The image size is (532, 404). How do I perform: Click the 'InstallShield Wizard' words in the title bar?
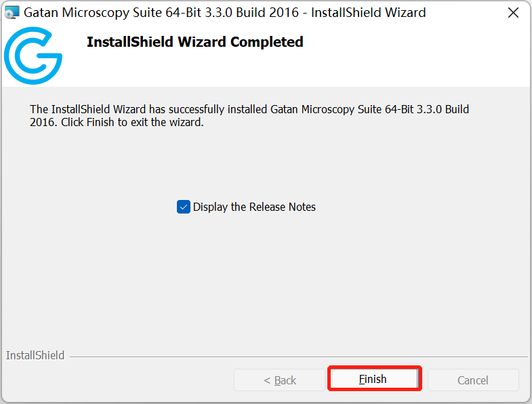(369, 13)
